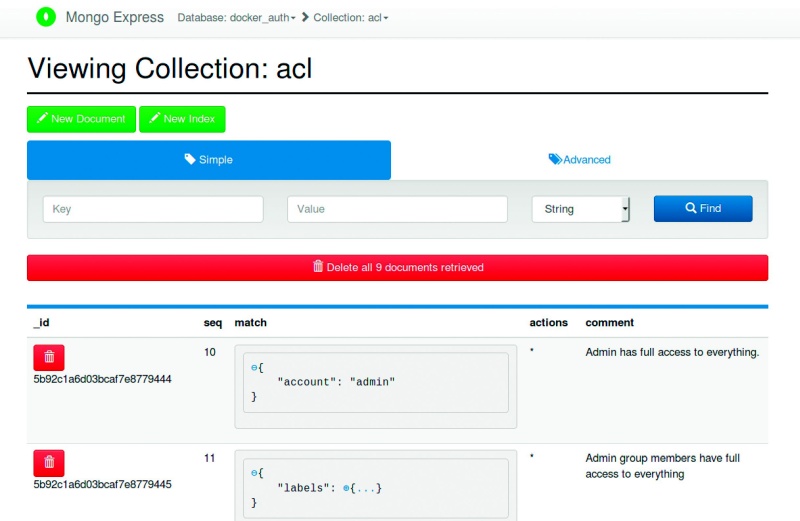The width and height of the screenshot is (800, 521).
Task: Click the Find button
Action: pyautogui.click(x=703, y=208)
